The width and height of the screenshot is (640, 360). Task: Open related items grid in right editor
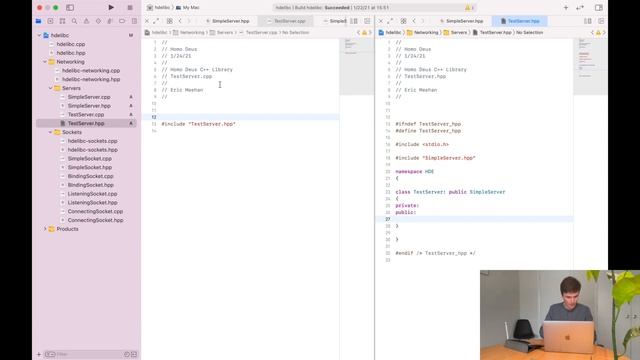pyautogui.click(x=403, y=21)
